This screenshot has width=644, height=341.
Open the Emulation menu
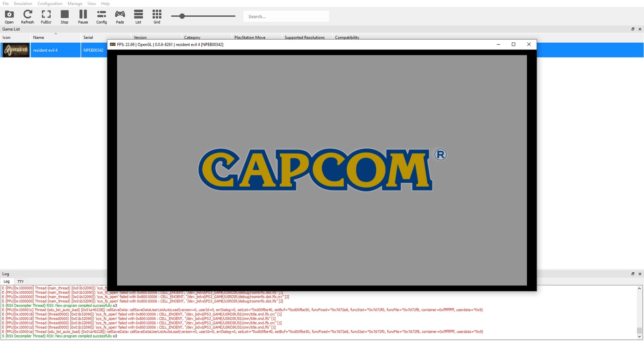[23, 3]
